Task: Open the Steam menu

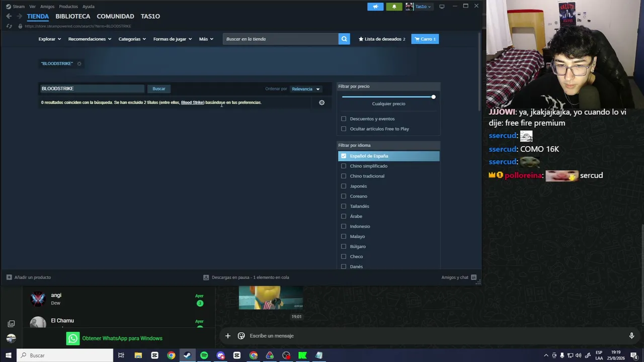Action: pyautogui.click(x=16, y=7)
